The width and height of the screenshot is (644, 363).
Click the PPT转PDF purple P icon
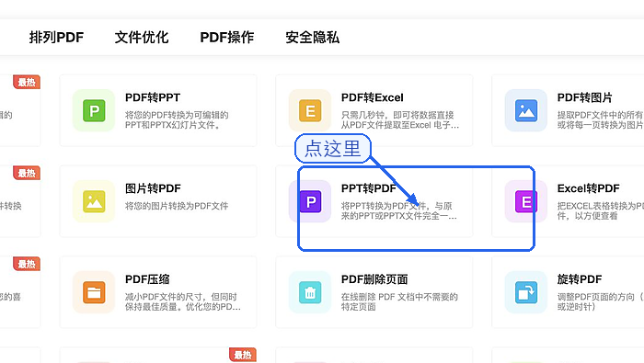310,201
